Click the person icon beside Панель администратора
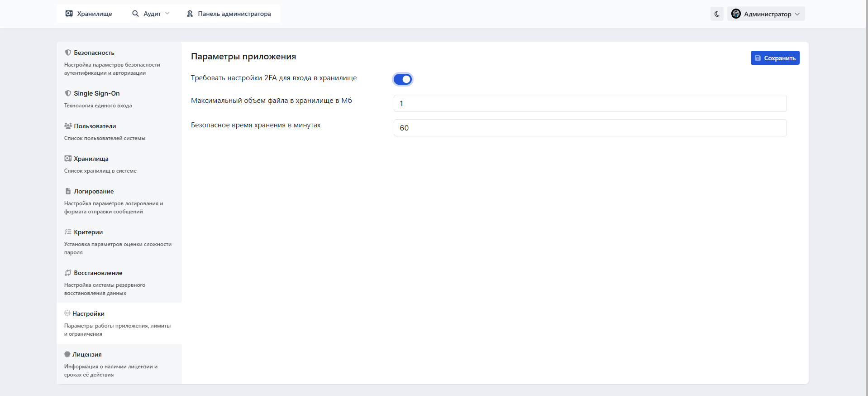 [190, 14]
